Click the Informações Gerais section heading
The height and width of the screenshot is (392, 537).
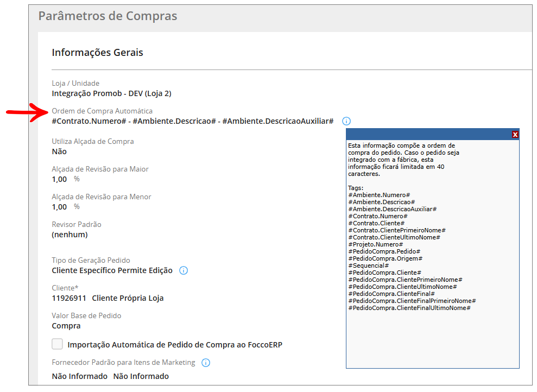(x=97, y=53)
